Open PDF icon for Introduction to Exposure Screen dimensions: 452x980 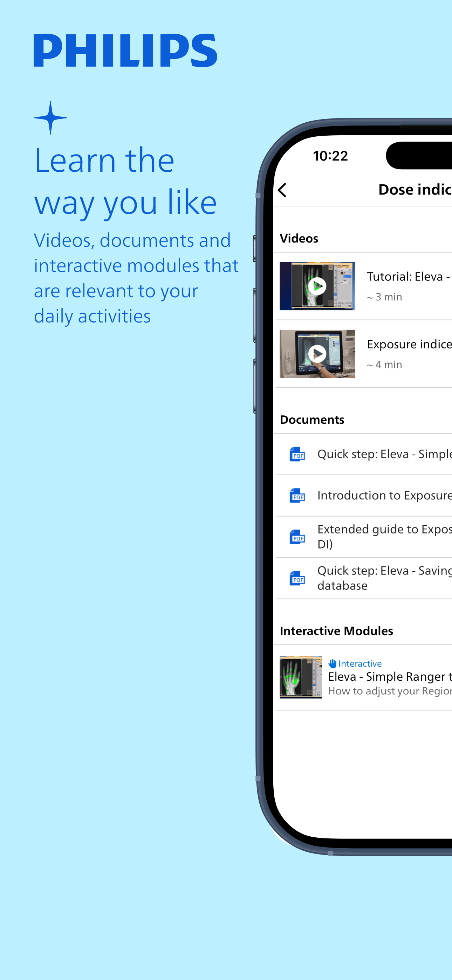tap(297, 496)
